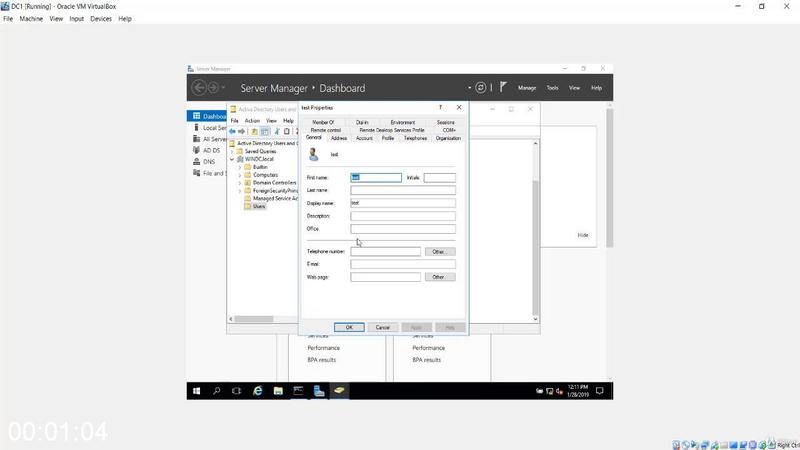The width and height of the screenshot is (800, 450).
Task: Expand the Computers container
Action: click(240, 175)
